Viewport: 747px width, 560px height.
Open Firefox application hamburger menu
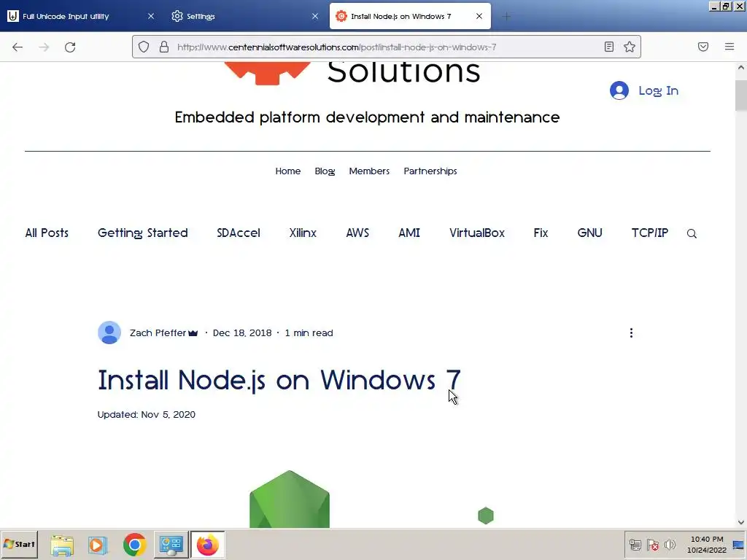coord(729,47)
